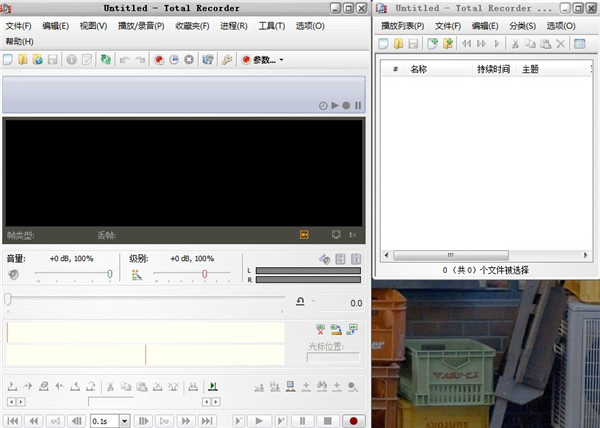Toggle the loop playback icon
The image size is (600, 428).
[300, 301]
